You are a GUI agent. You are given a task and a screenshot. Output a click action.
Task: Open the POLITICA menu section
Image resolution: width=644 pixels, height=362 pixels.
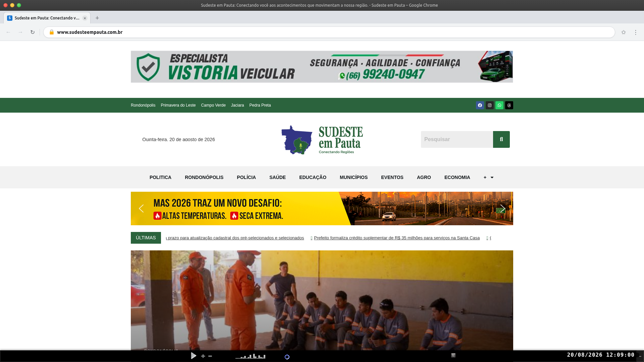click(x=160, y=177)
